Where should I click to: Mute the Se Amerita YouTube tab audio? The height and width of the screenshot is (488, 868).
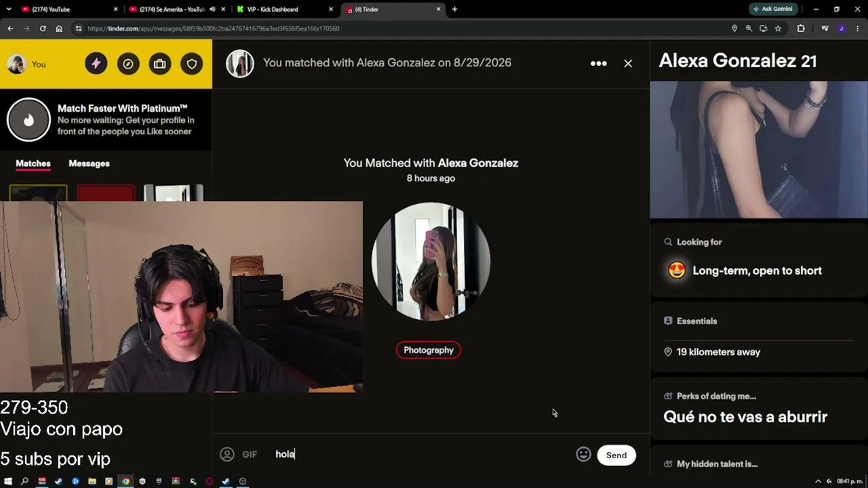[x=212, y=9]
